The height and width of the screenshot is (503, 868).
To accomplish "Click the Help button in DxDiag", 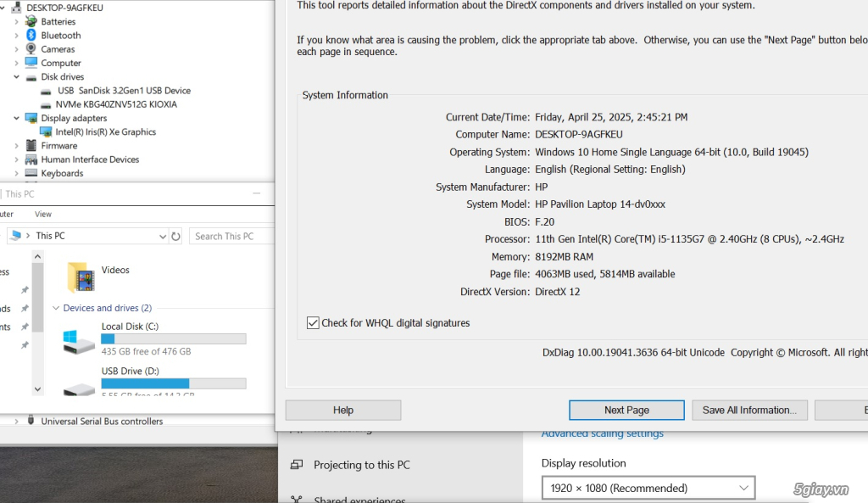I will [343, 410].
